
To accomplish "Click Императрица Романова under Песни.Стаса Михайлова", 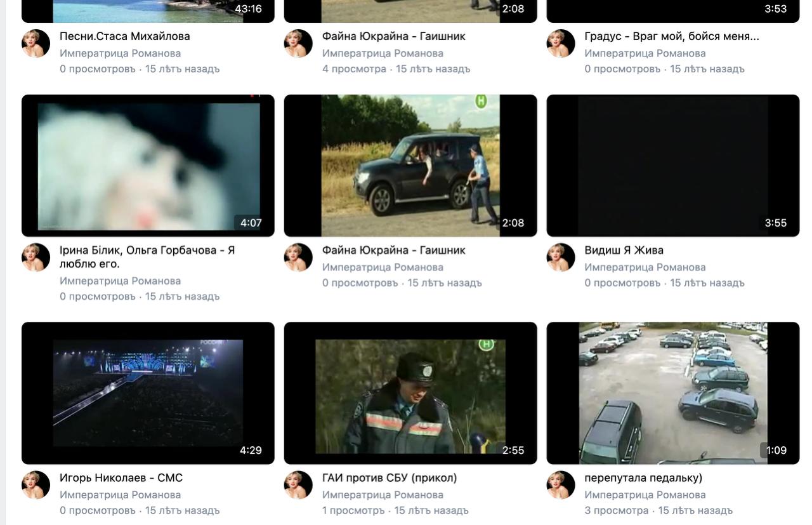I will [121, 53].
